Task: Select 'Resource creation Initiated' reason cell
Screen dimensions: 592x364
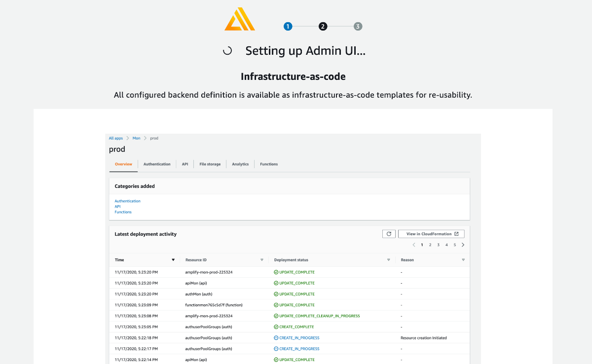Action: (x=424, y=338)
